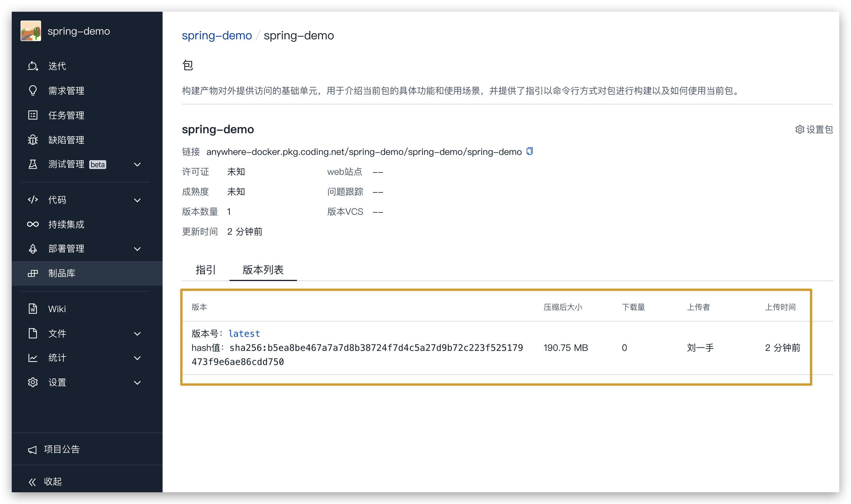851x504 pixels.
Task: Expand the 统计 section chevron
Action: 137,358
